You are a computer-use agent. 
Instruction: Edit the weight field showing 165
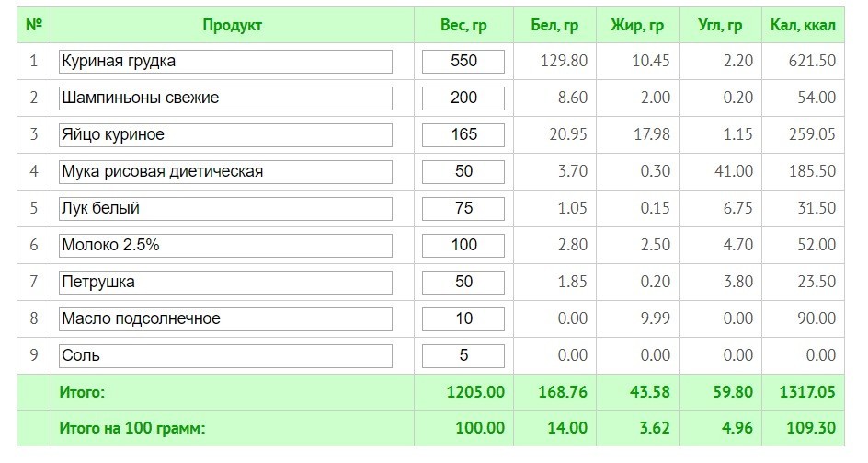coord(463,135)
